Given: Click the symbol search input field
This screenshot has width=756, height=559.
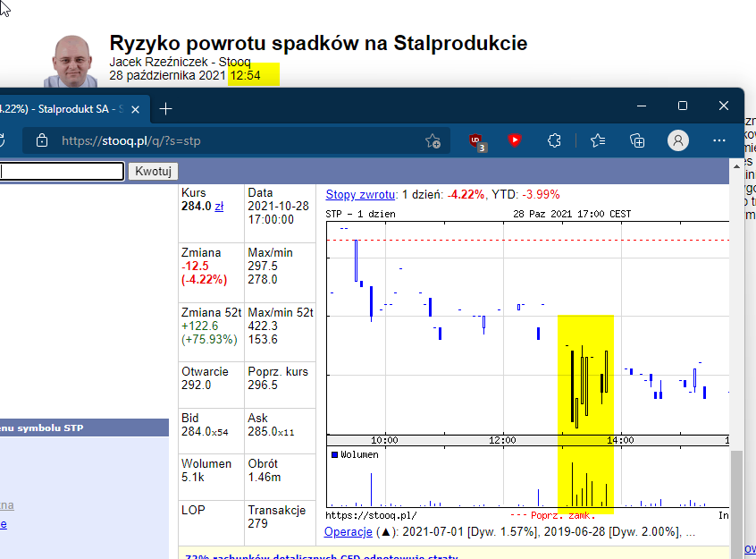Looking at the screenshot, I should 62,171.
